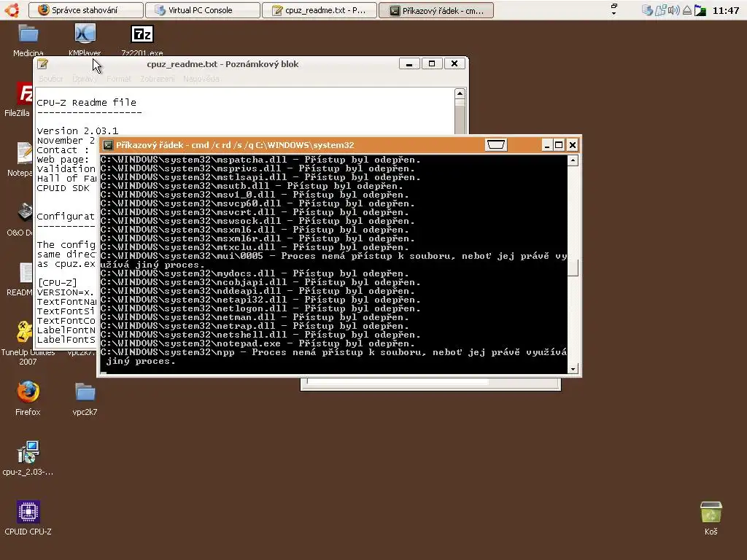Click 'Version 2.03.1' line in Notepad

click(x=77, y=131)
